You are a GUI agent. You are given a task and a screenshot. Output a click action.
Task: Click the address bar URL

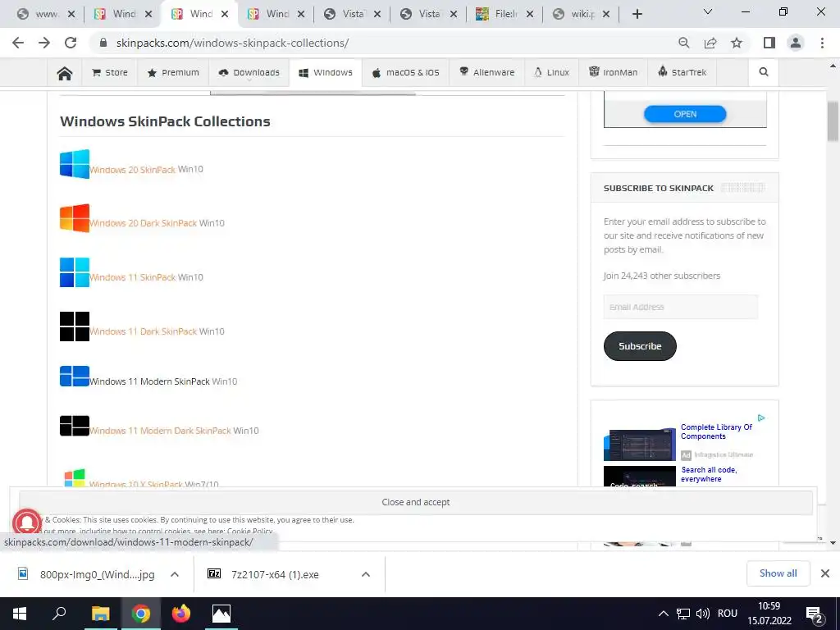[232, 43]
